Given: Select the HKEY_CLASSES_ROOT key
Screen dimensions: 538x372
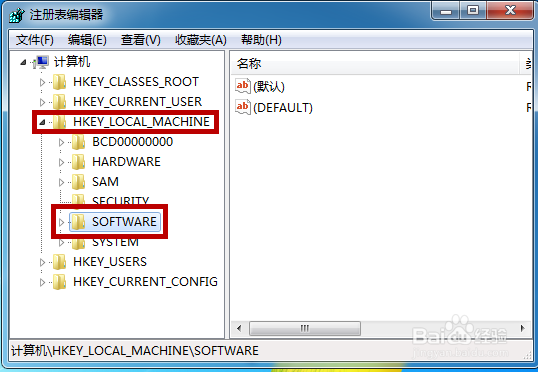Looking at the screenshot, I should (136, 82).
